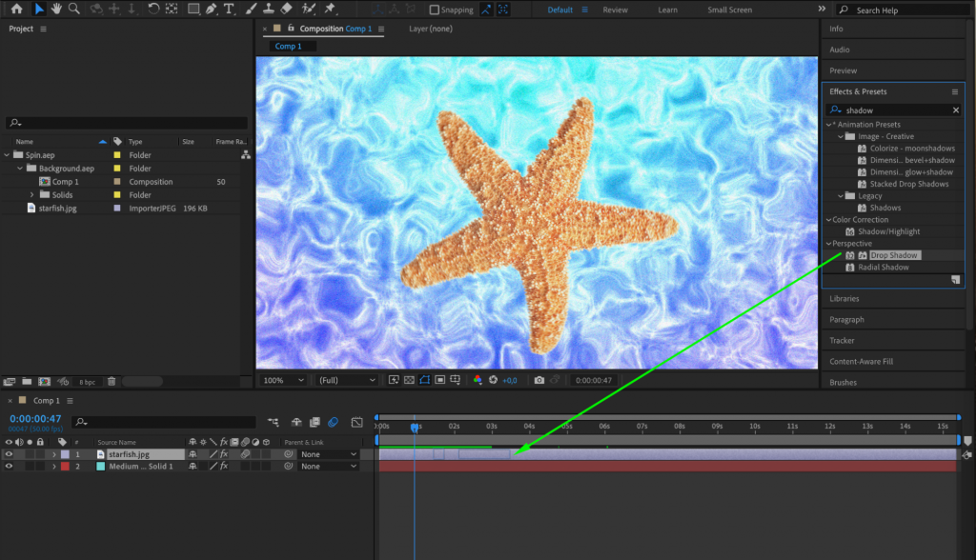
Task: Click the Medium Solid 1 red label swatch
Action: click(65, 466)
